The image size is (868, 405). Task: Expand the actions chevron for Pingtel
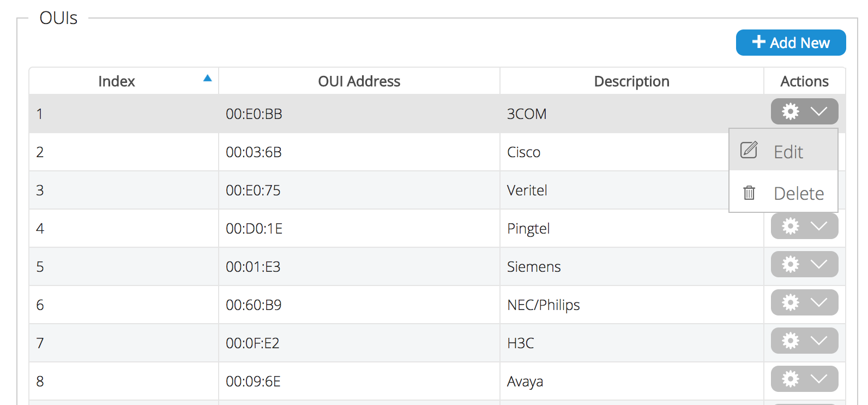point(818,226)
